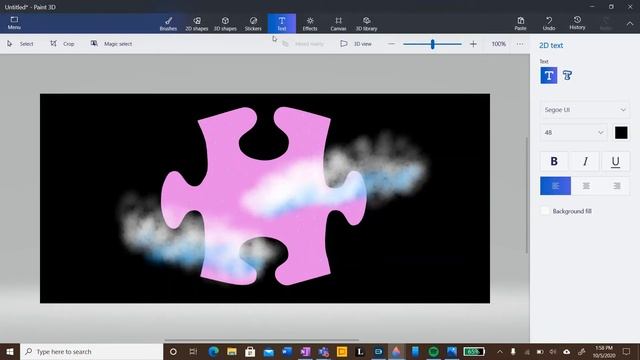Select the 3D text mode
The width and height of the screenshot is (640, 360).
tap(567, 76)
